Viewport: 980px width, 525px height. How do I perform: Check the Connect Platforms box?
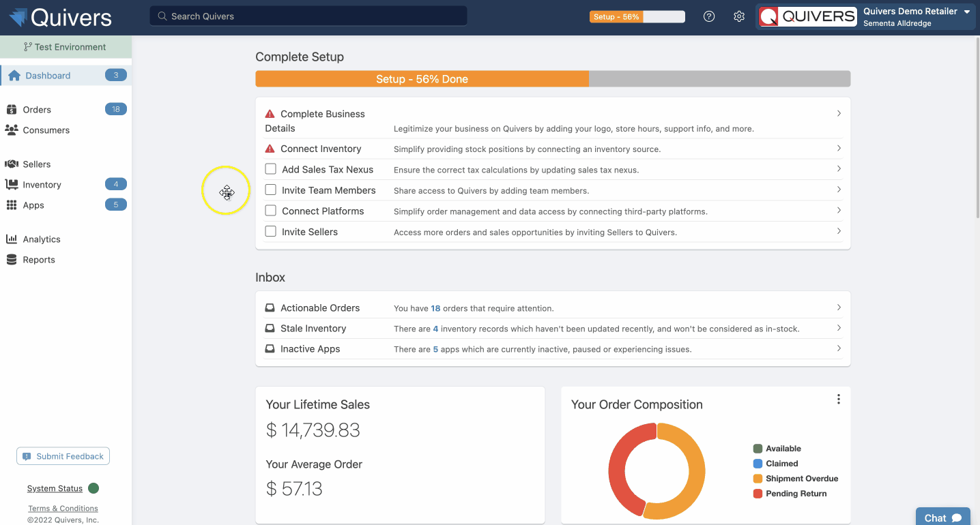coord(271,211)
